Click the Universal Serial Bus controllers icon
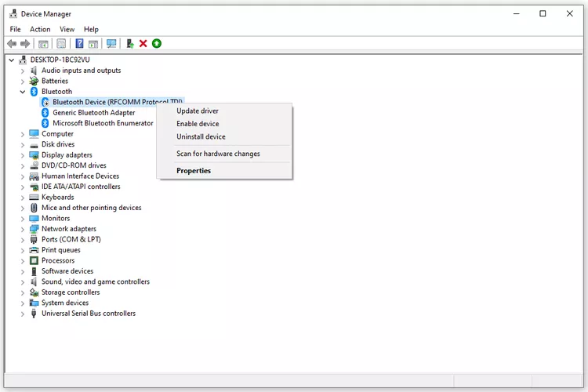 pyautogui.click(x=34, y=314)
